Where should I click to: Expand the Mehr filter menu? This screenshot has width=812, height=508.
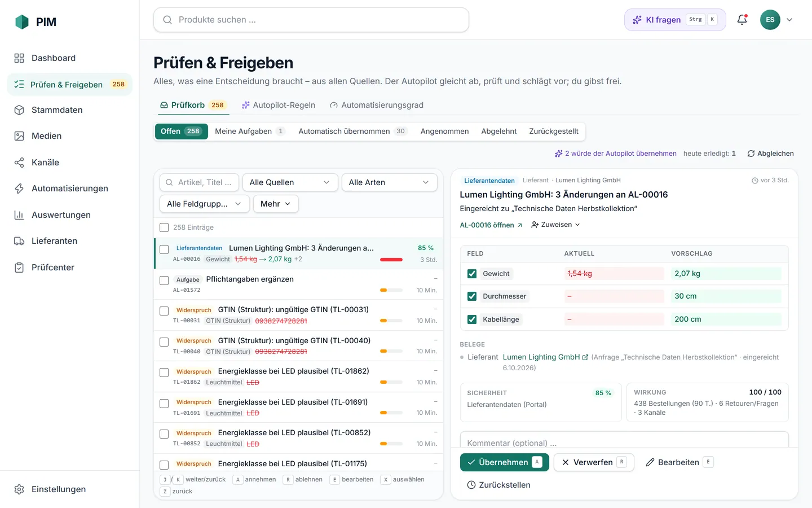click(x=276, y=204)
